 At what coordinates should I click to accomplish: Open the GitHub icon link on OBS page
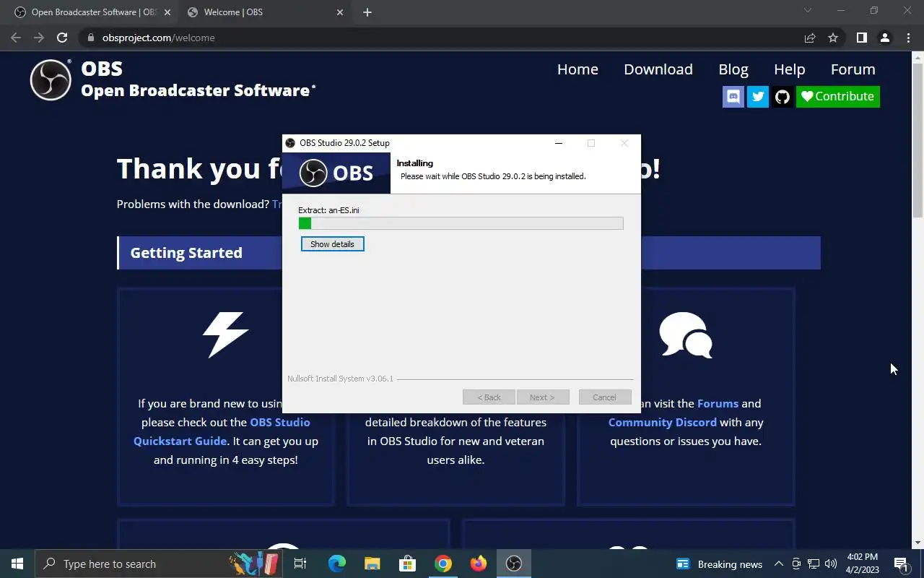[783, 96]
